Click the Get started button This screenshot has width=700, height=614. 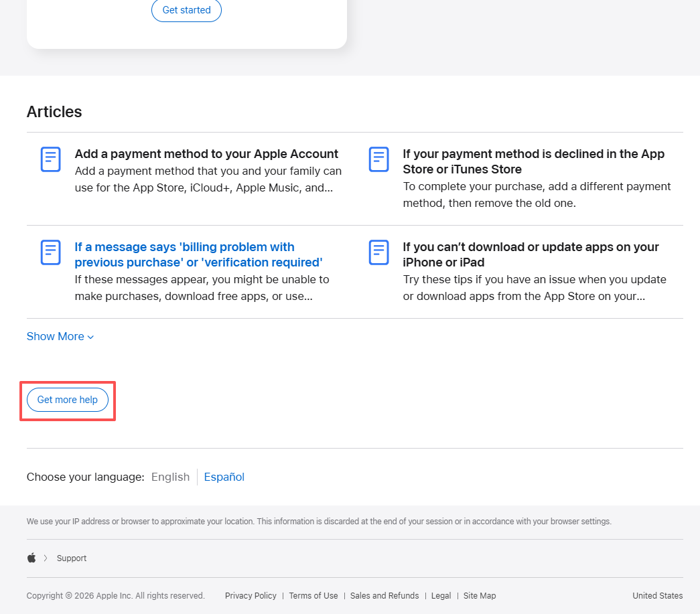186,10
